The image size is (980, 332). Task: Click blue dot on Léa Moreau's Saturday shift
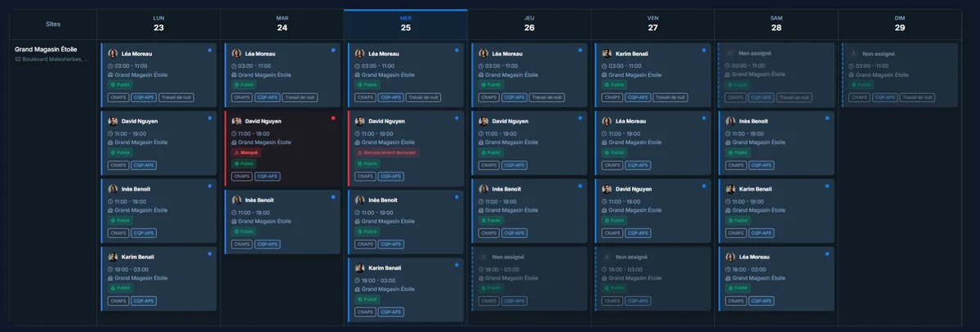(826, 253)
